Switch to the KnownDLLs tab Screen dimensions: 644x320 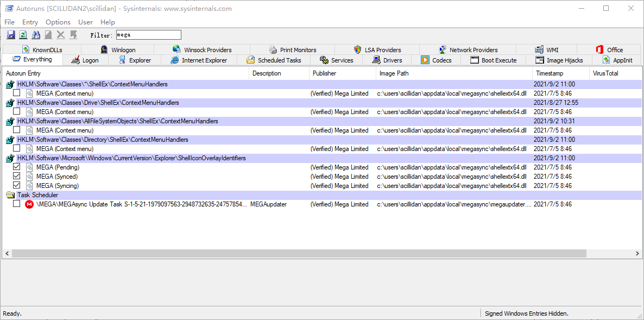[x=42, y=49]
